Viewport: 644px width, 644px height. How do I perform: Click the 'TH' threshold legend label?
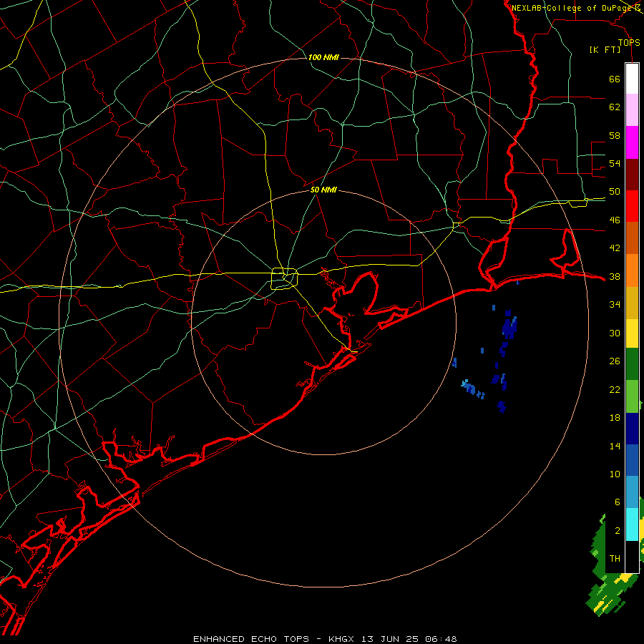pos(615,559)
